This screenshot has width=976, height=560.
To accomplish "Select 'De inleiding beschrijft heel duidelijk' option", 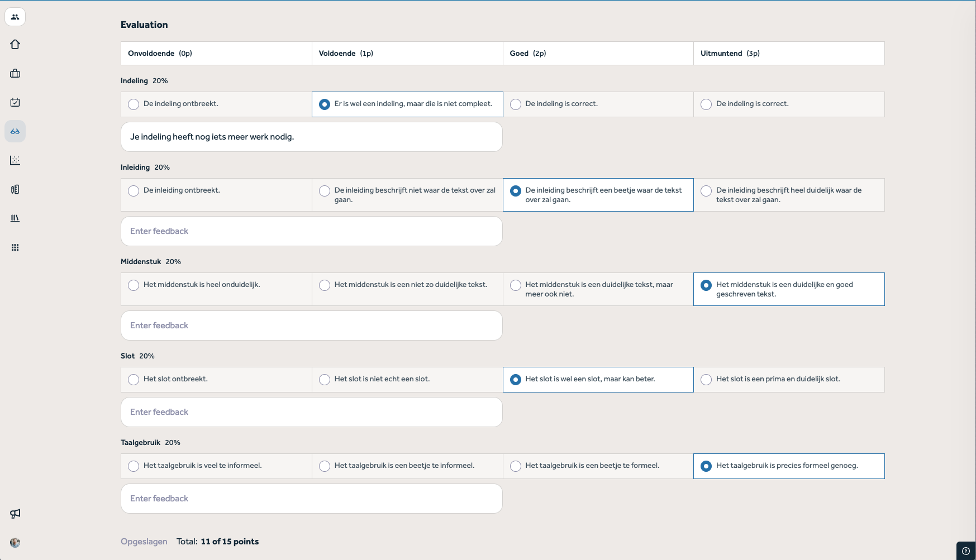I will pos(789,195).
